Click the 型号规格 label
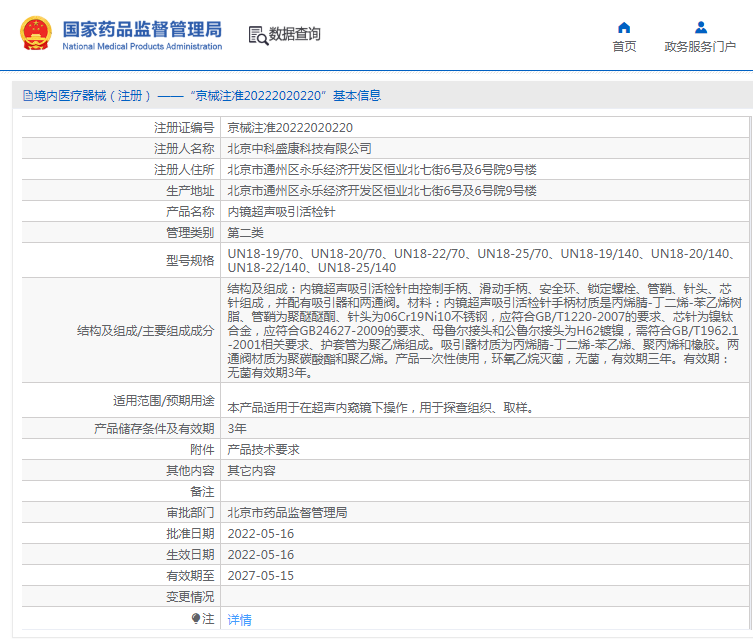This screenshot has height=639, width=753. 190,260
